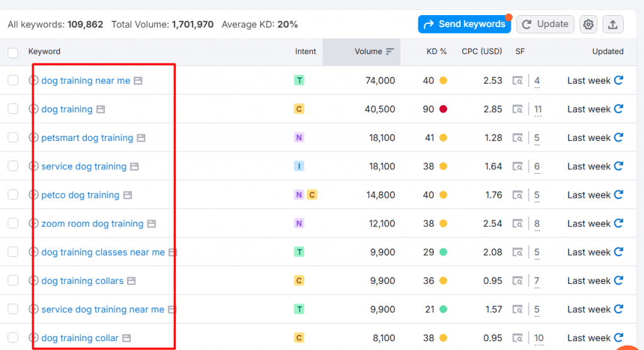Sort by the KD % column header
This screenshot has height=350, width=644.
click(x=436, y=52)
